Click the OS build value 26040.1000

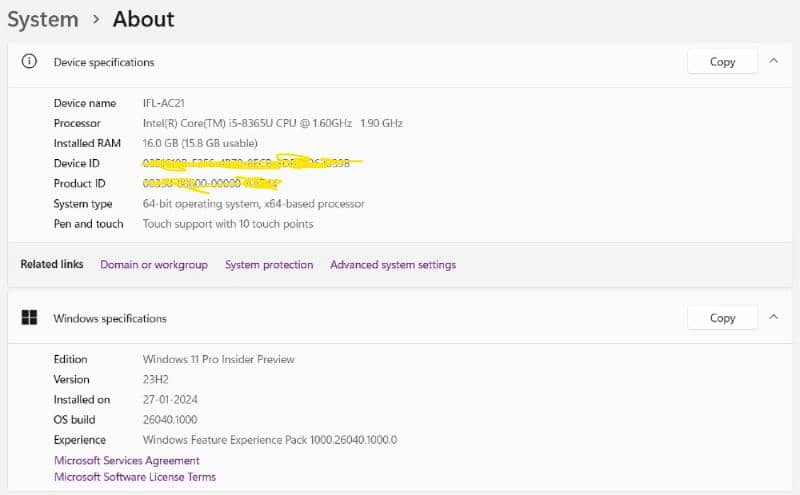[170, 419]
